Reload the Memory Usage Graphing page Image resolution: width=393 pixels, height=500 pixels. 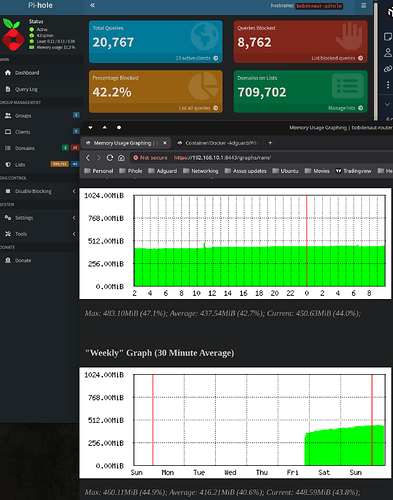pyautogui.click(x=110, y=158)
